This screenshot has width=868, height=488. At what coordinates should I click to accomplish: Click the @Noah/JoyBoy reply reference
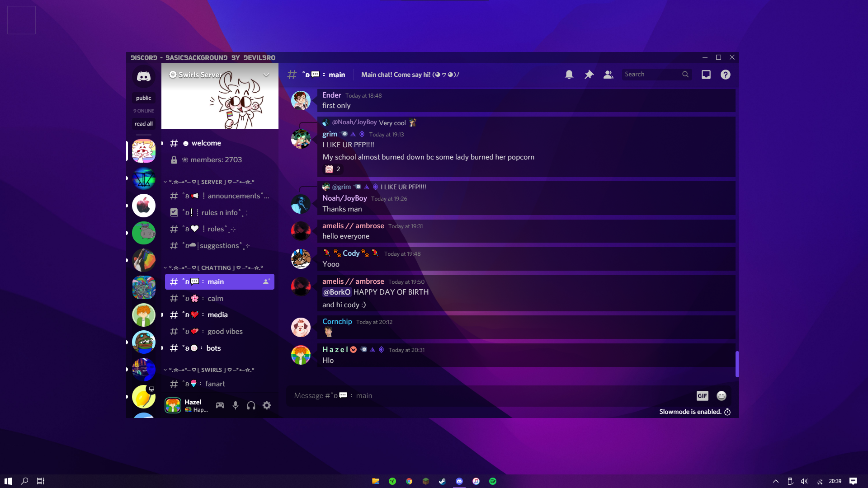pyautogui.click(x=354, y=122)
